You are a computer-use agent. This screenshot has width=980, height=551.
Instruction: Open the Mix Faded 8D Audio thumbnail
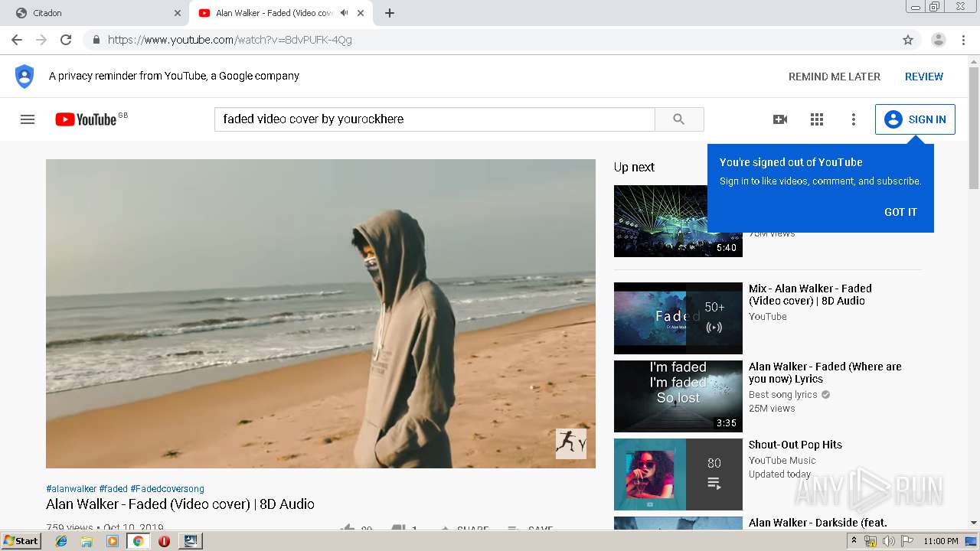point(678,318)
